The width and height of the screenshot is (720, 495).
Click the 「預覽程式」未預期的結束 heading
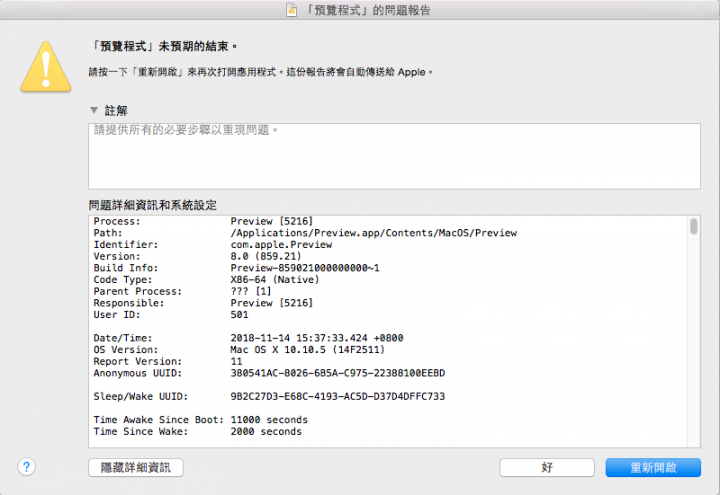(164, 46)
